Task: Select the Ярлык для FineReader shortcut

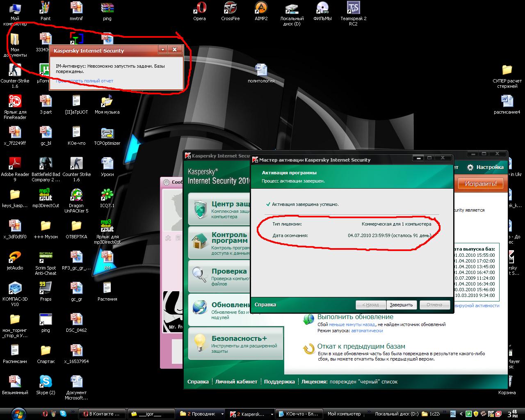Action: tap(15, 107)
